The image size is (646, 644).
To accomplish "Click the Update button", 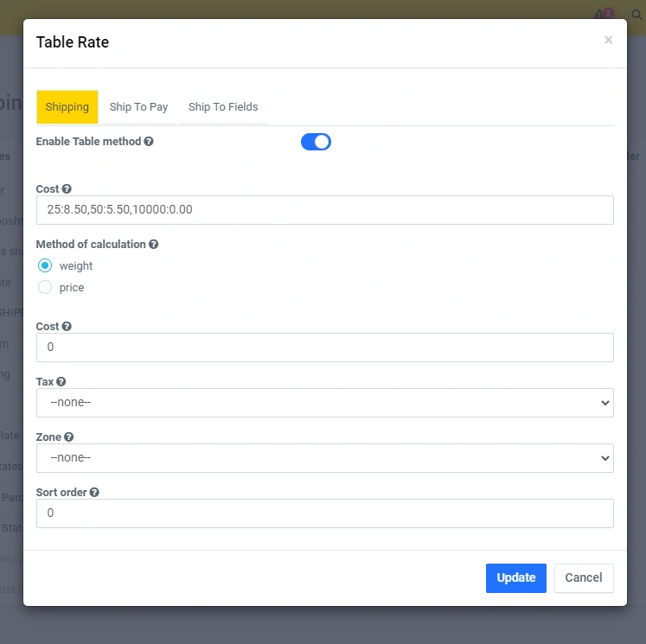I will tap(515, 578).
